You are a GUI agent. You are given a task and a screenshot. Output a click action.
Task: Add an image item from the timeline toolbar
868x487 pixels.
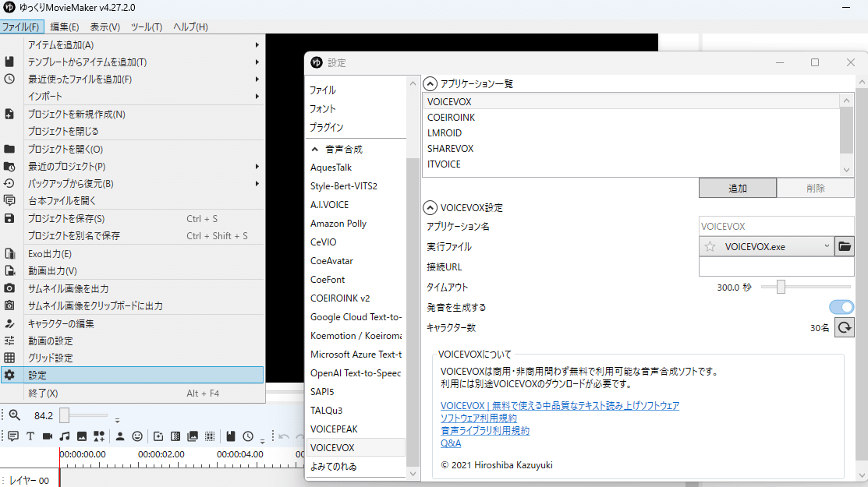[82, 436]
